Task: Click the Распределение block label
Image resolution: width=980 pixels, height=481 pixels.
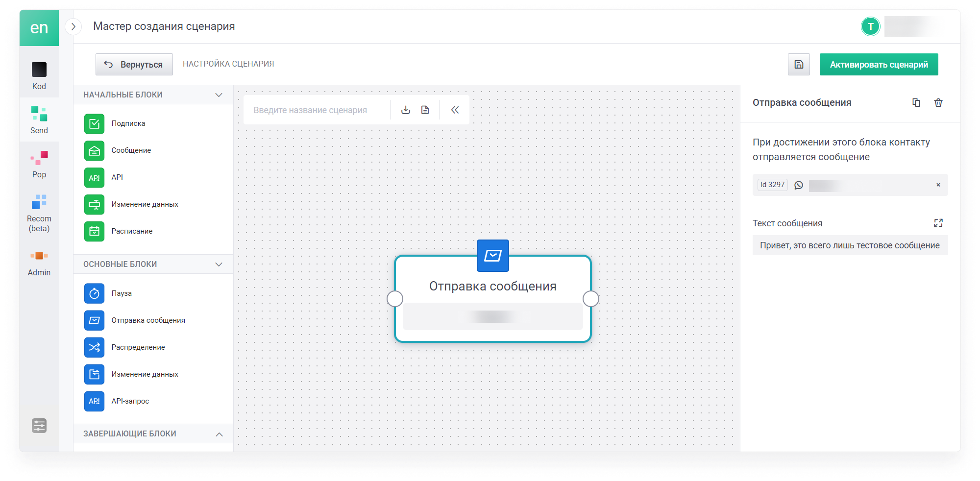Action: (x=138, y=347)
